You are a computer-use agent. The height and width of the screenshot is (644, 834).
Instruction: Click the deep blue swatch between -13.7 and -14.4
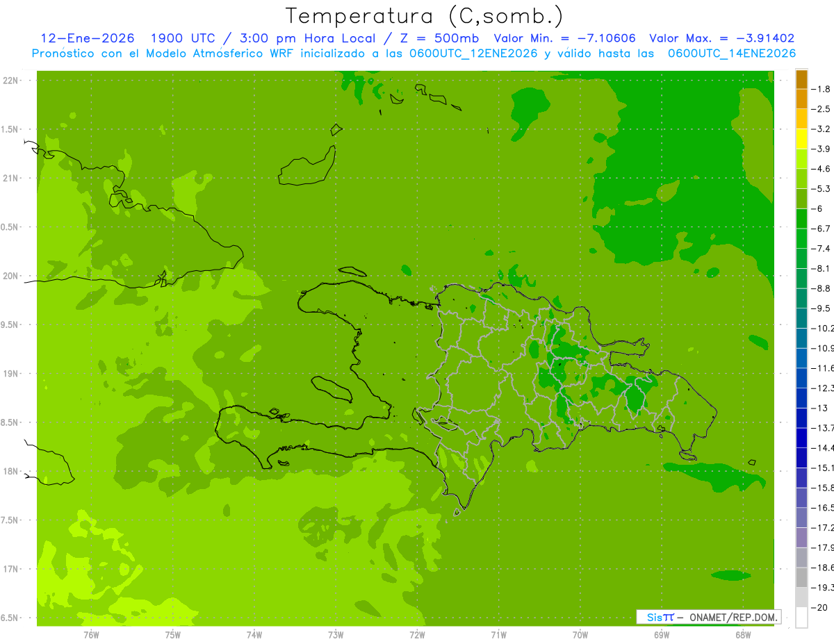tap(801, 438)
